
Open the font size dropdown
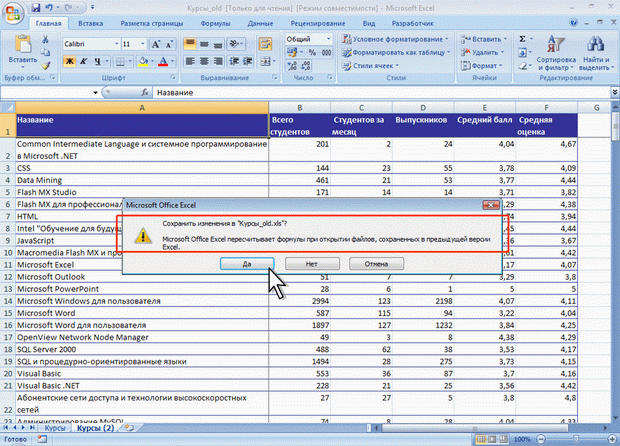click(x=143, y=44)
